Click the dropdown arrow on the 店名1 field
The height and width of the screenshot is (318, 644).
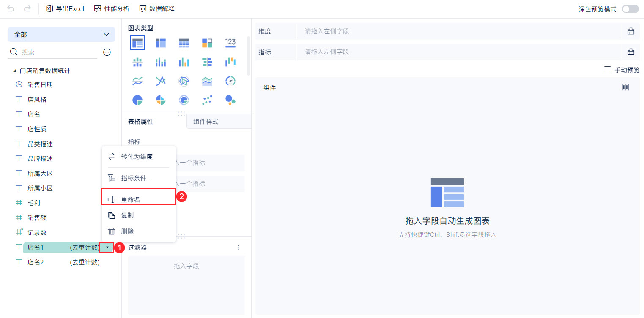coord(107,247)
